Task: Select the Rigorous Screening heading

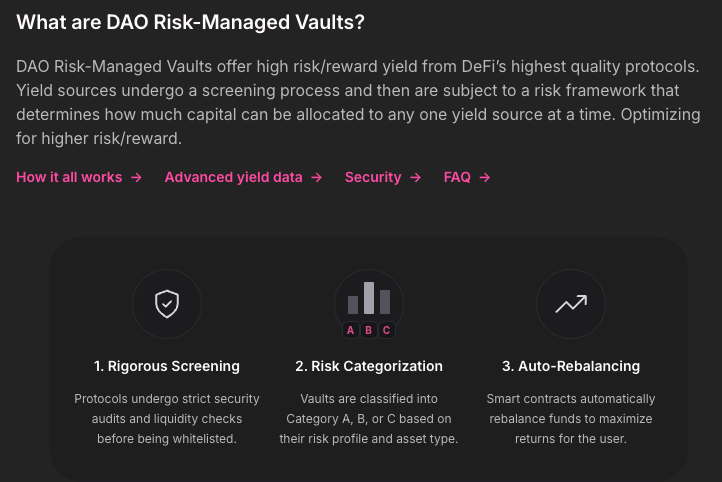Action: pos(167,366)
